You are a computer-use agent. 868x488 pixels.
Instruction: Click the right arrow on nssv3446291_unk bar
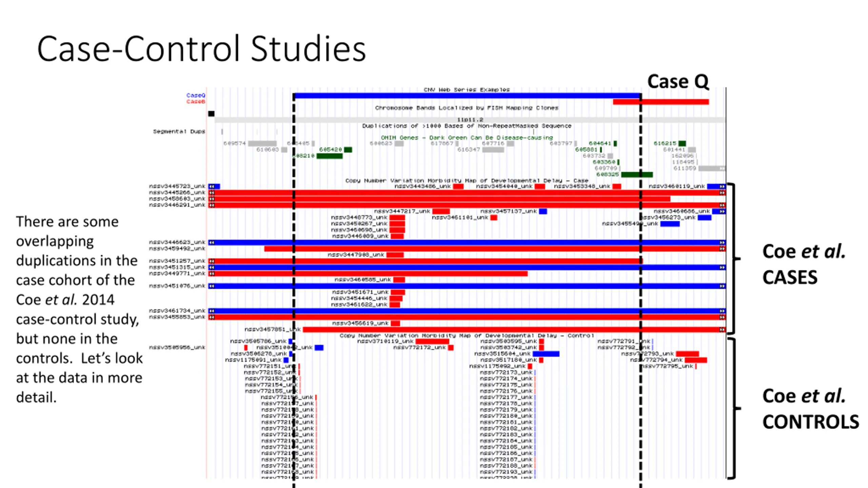[x=722, y=205]
